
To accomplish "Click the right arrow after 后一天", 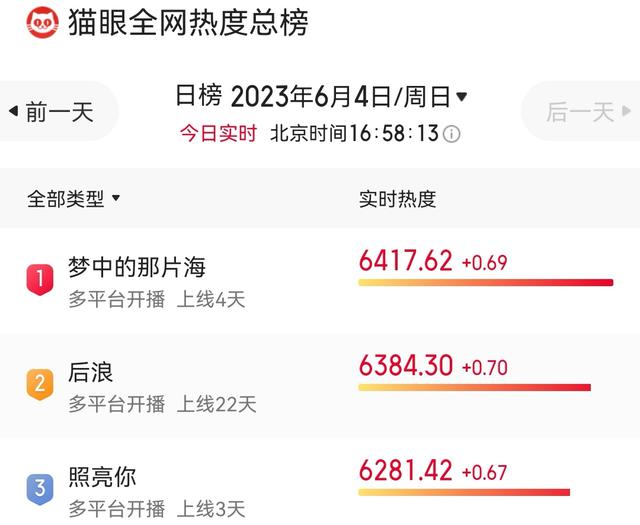I will click(x=627, y=111).
